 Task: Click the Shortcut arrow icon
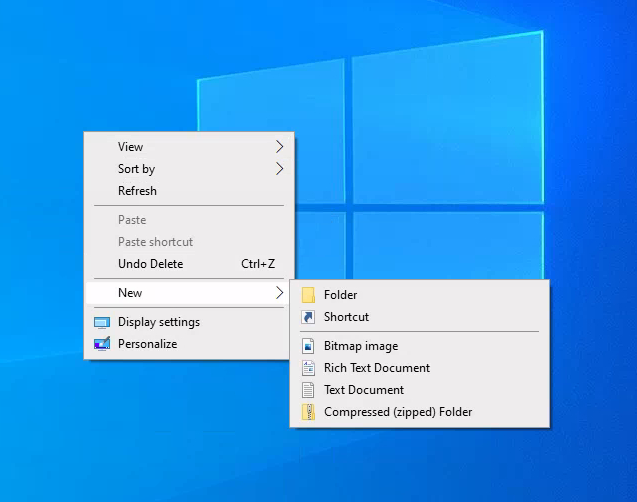[x=308, y=317]
